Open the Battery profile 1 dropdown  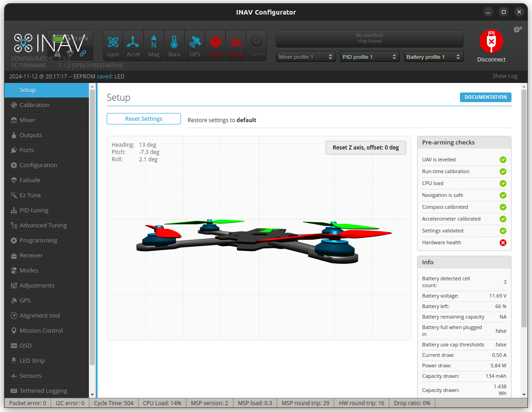point(434,57)
